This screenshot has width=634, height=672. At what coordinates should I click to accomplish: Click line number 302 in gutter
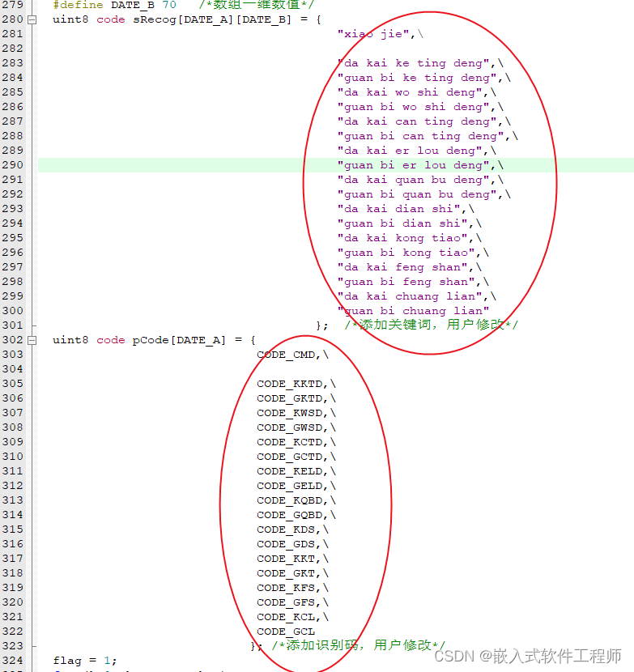coord(12,340)
